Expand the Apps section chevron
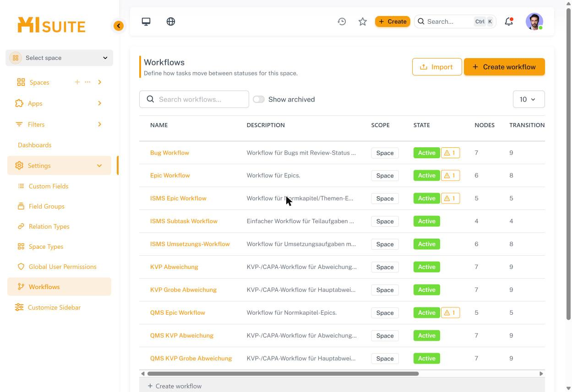572x392 pixels. [x=99, y=103]
